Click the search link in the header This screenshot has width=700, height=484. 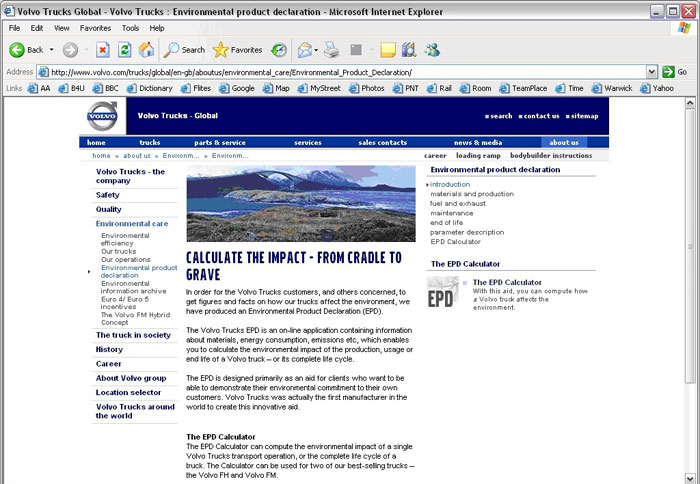click(499, 116)
